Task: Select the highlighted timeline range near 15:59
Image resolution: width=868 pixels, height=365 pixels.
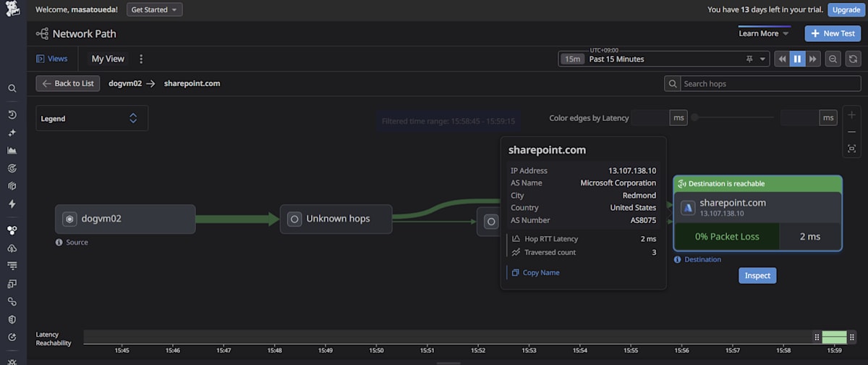Action: pyautogui.click(x=834, y=337)
